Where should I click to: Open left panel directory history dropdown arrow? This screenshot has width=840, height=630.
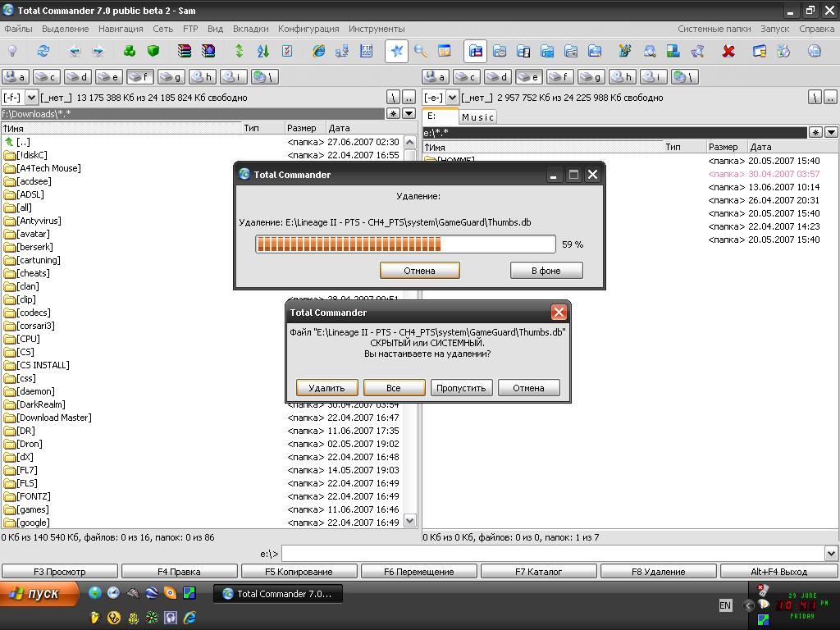[x=409, y=113]
